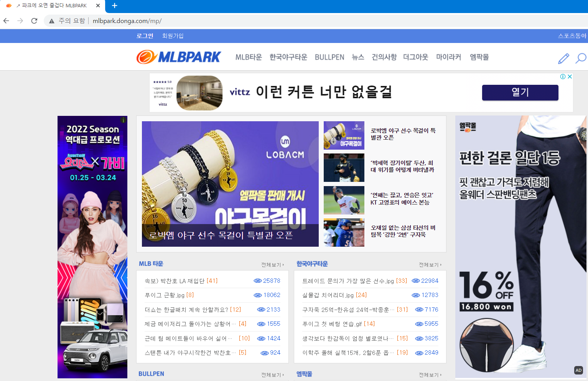Click eye icon beside 924 views
This screenshot has width=588, height=381.
coord(264,353)
